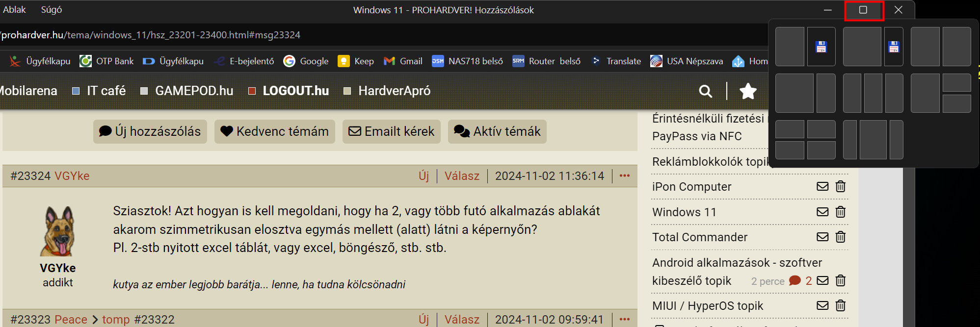Screen dimensions: 980x327
Task: Click email icon for Android alkalmazások topic
Action: click(x=822, y=280)
